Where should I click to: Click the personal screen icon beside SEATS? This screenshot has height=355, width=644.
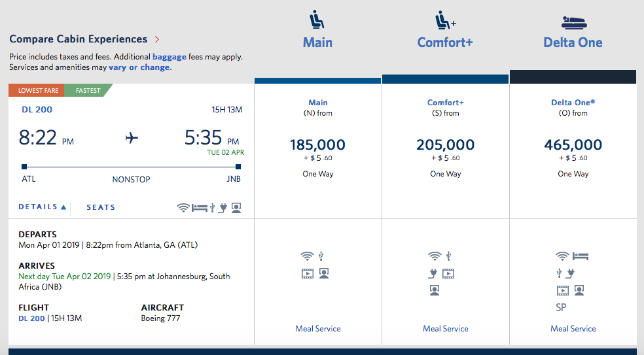[236, 208]
